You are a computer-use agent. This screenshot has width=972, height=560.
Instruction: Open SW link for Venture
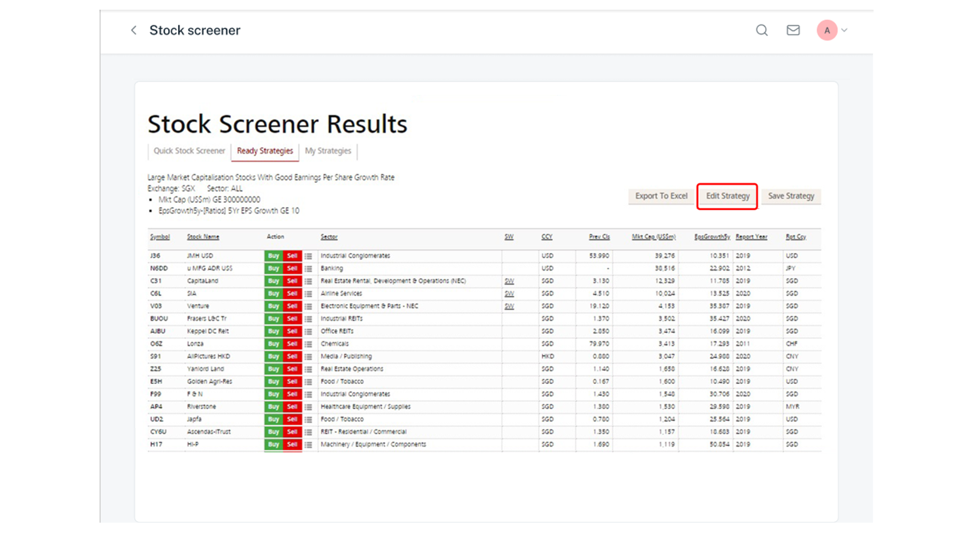pyautogui.click(x=509, y=306)
